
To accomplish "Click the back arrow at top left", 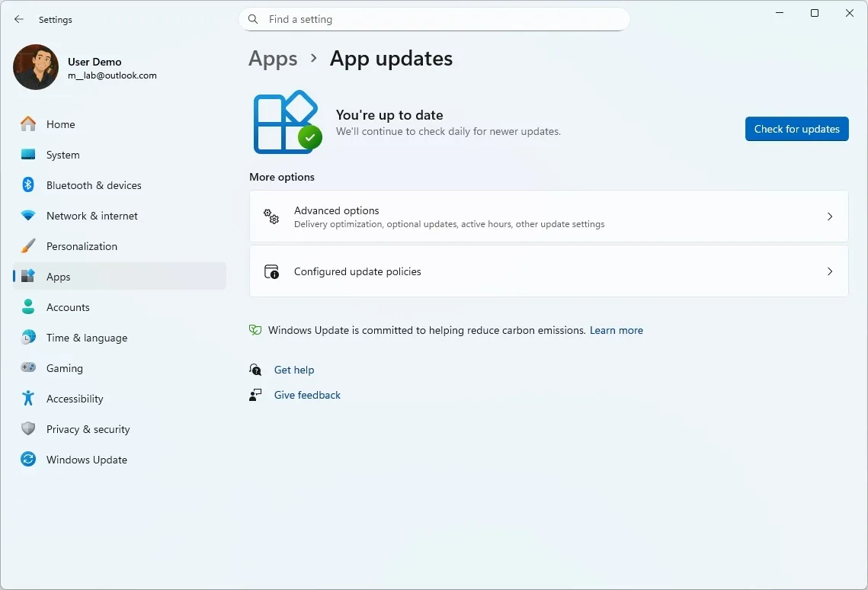I will [x=19, y=19].
